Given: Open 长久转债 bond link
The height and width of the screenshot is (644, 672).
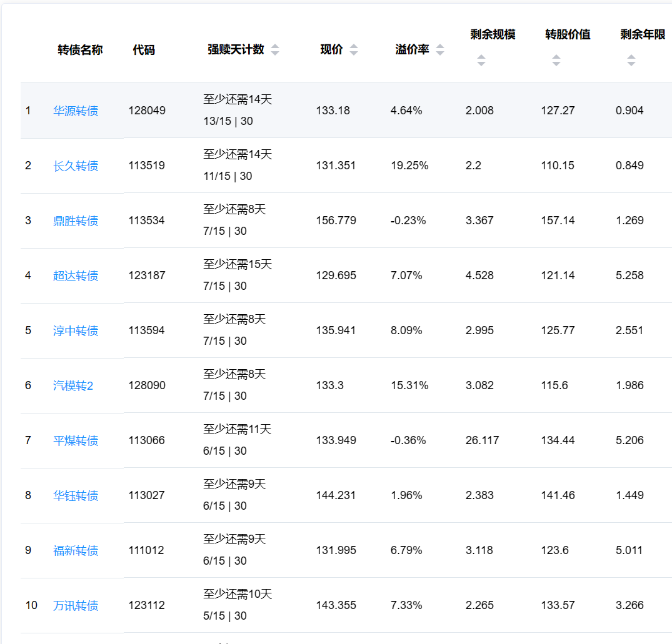Looking at the screenshot, I should pos(76,166).
